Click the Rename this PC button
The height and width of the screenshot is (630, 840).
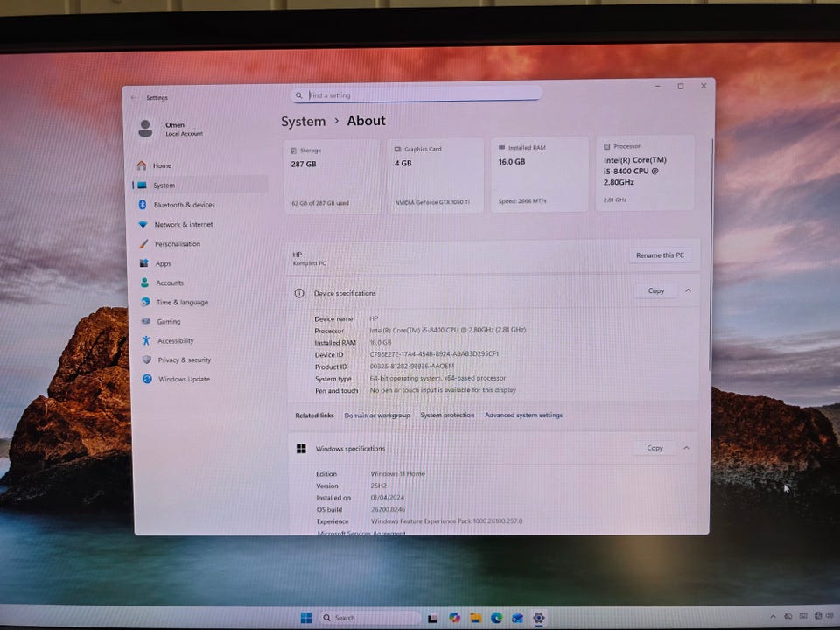(660, 255)
